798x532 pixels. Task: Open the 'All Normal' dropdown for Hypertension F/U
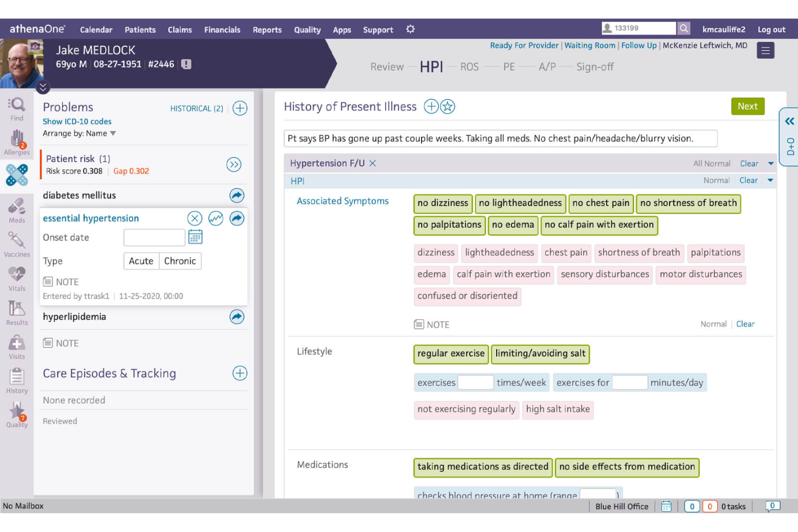point(771,163)
